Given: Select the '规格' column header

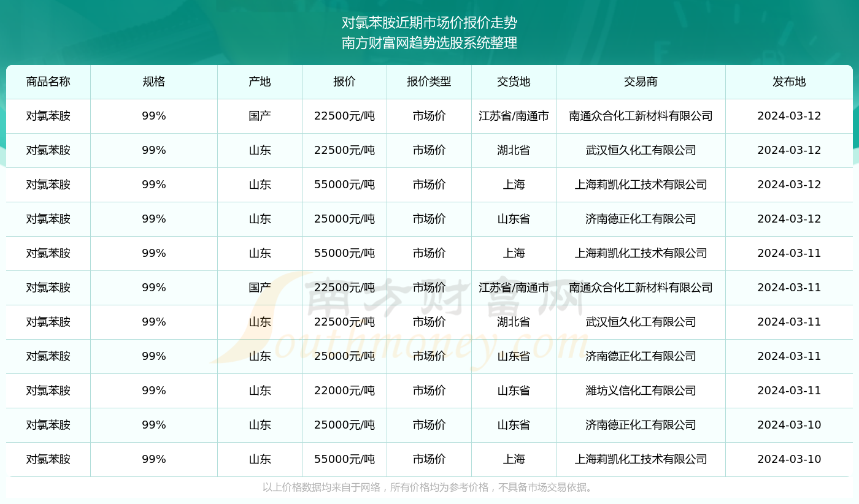Looking at the screenshot, I should tap(154, 82).
